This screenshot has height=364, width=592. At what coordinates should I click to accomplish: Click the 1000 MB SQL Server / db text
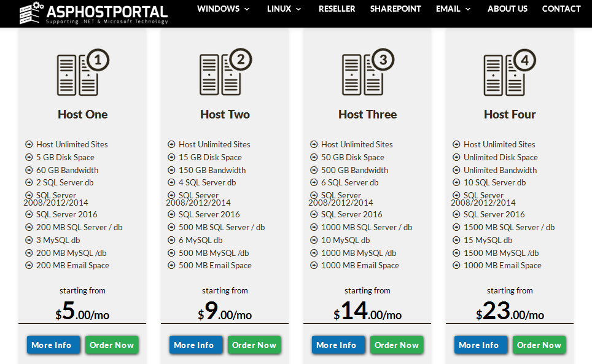click(x=367, y=228)
